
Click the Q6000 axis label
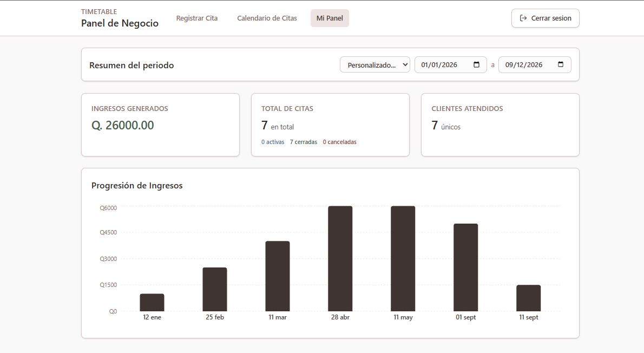click(108, 208)
